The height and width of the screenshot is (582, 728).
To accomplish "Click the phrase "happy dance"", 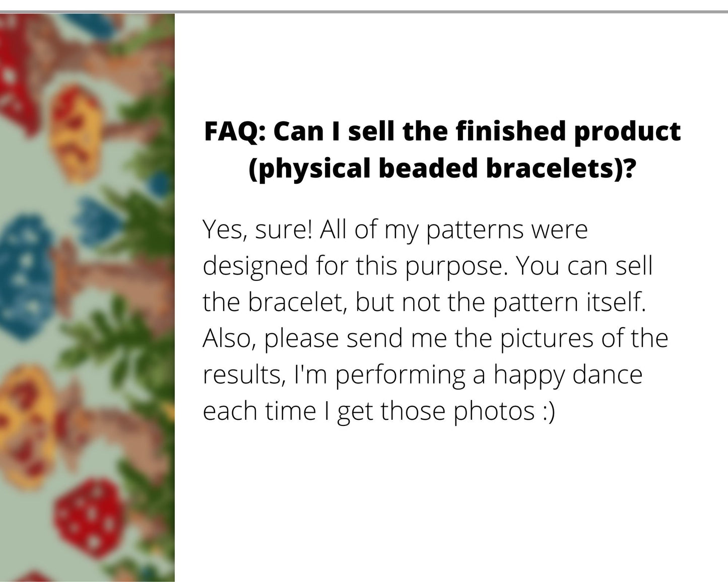I will click(568, 375).
